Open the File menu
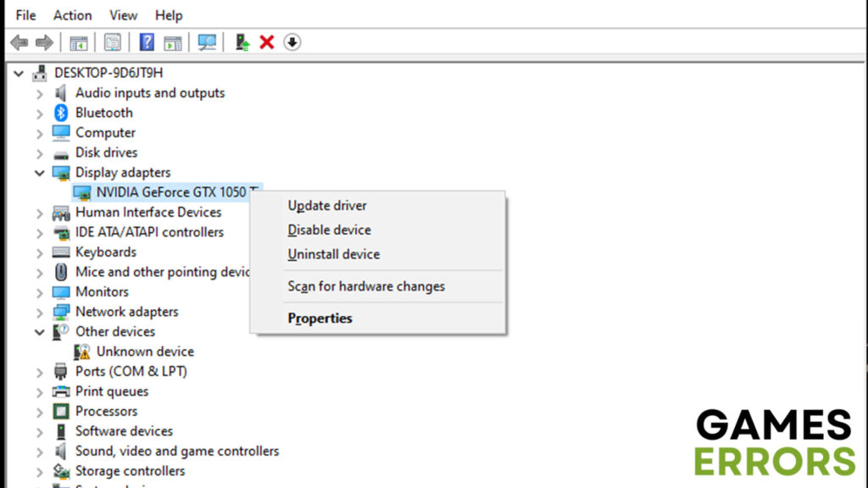Image resolution: width=868 pixels, height=488 pixels. click(x=25, y=15)
